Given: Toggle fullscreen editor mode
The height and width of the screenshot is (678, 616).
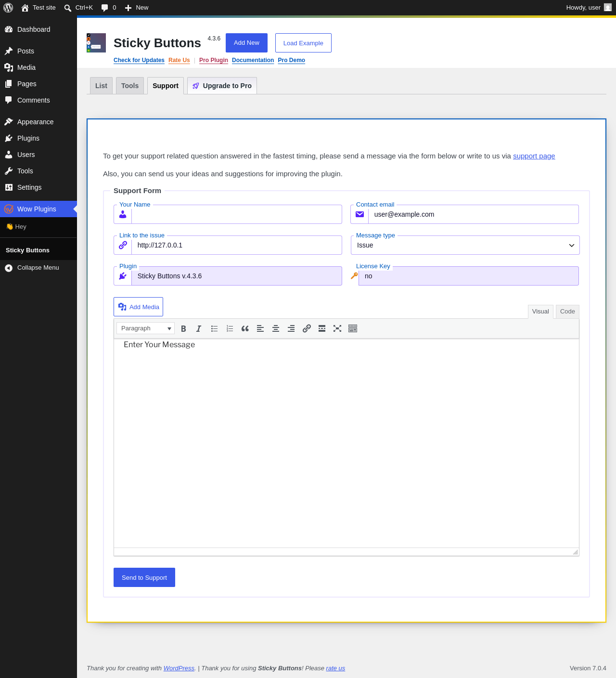Looking at the screenshot, I should point(337,328).
